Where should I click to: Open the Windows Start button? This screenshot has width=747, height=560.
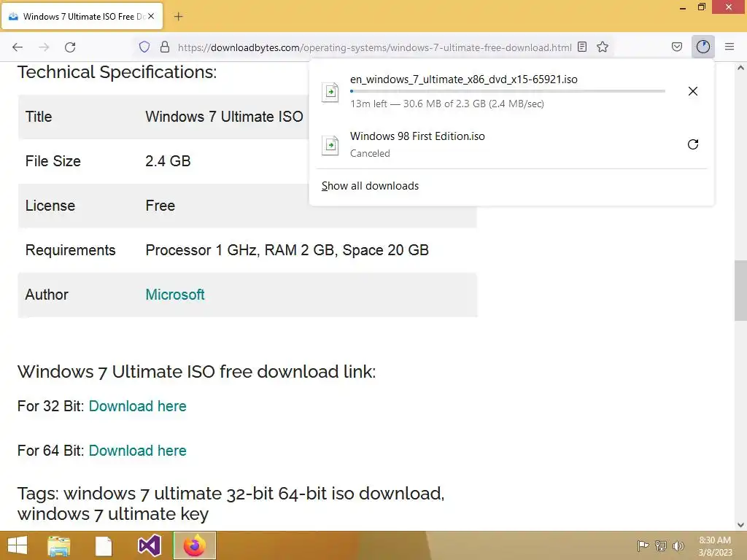click(18, 545)
